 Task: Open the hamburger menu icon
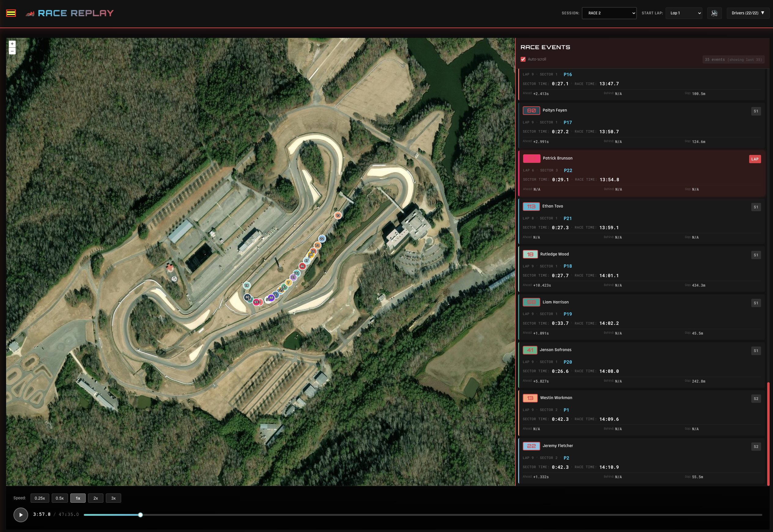tap(11, 13)
